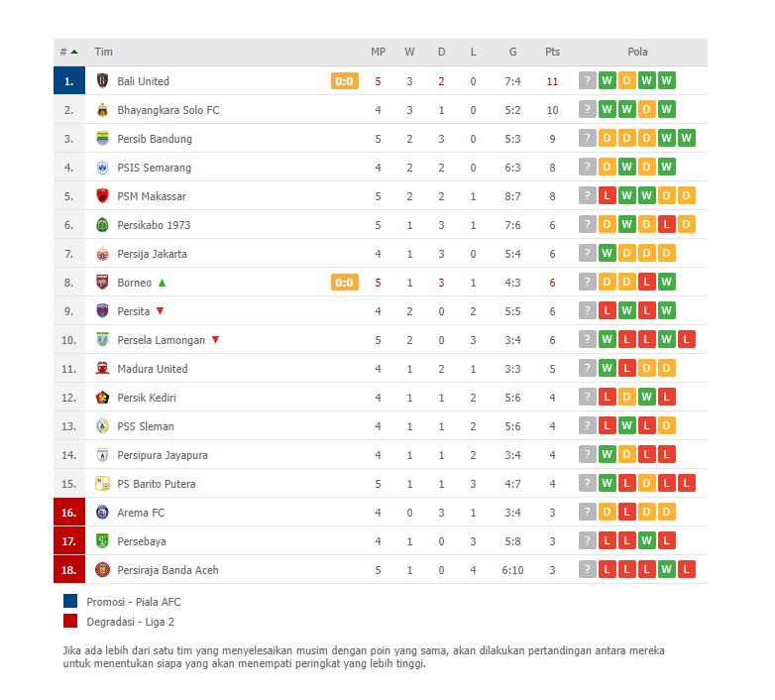This screenshot has height=700, width=775.
Task: Open the Persija Jakarta team link
Action: point(152,254)
